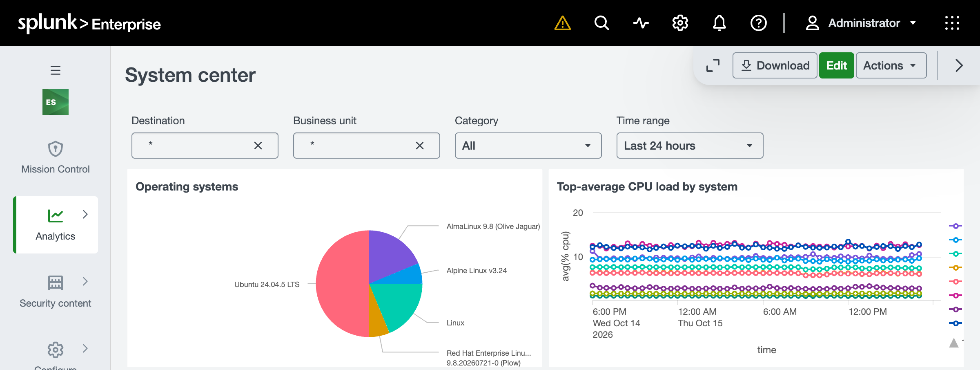Click the teal legend marker
Image resolution: width=980 pixels, height=370 pixels.
tap(955, 254)
